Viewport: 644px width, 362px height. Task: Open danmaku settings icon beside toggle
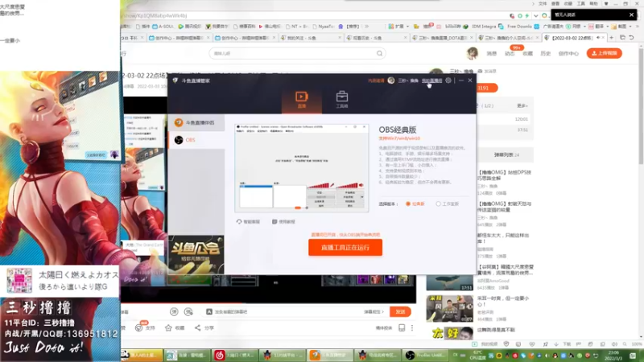click(188, 312)
